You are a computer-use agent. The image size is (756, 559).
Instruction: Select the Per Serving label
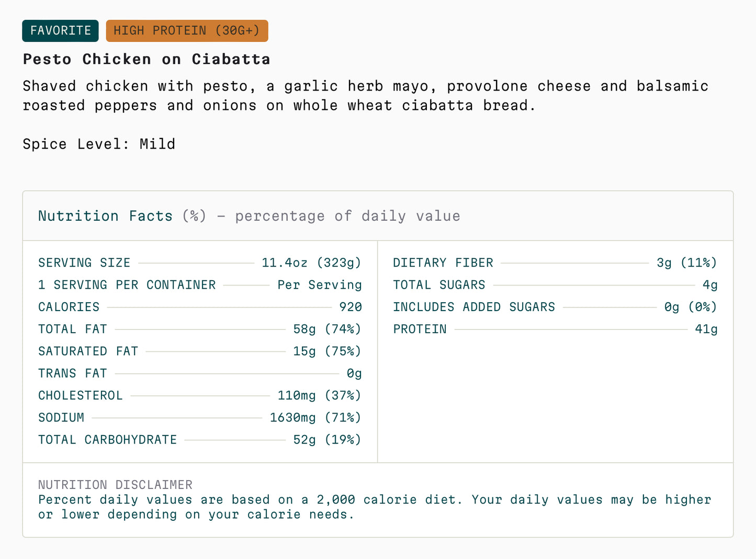(320, 285)
